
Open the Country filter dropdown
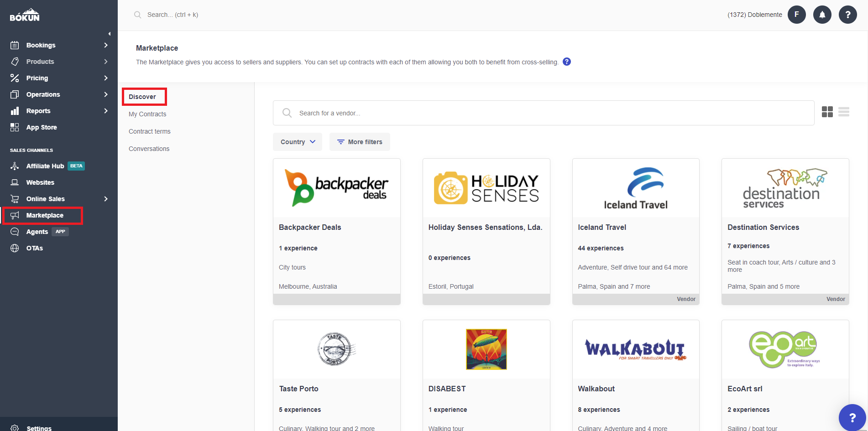pyautogui.click(x=298, y=142)
